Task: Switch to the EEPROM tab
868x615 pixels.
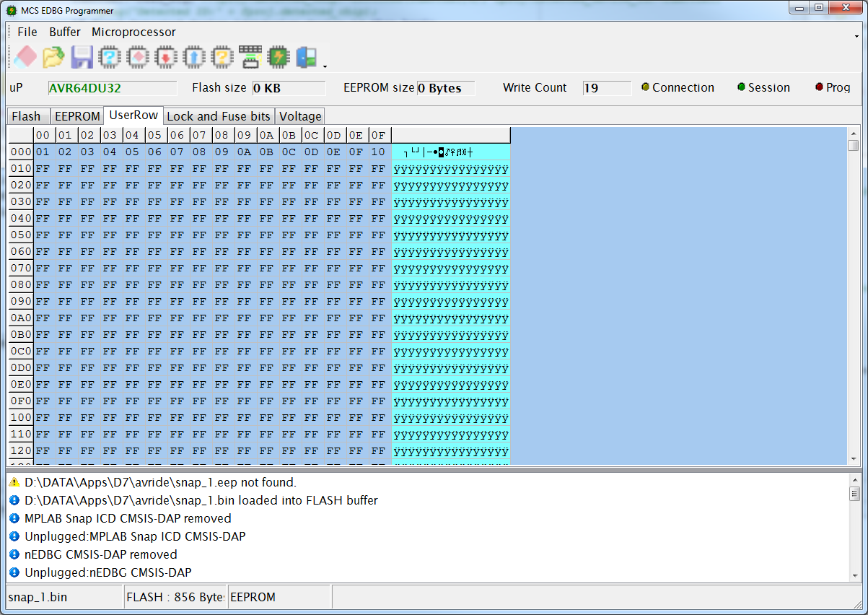Action: coord(77,116)
